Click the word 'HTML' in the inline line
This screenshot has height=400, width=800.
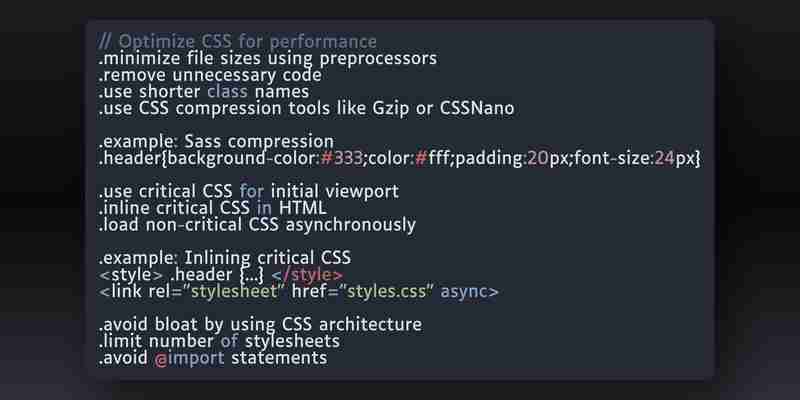[x=303, y=208]
